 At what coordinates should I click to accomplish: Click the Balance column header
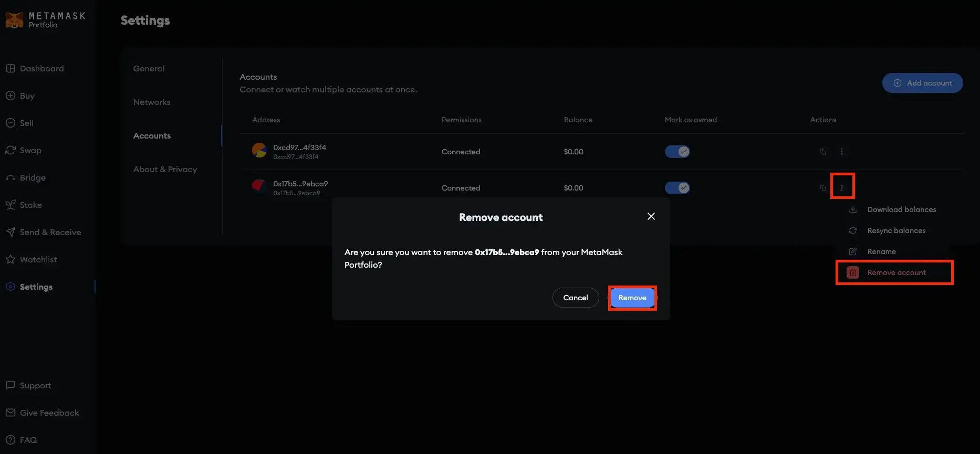coord(578,120)
